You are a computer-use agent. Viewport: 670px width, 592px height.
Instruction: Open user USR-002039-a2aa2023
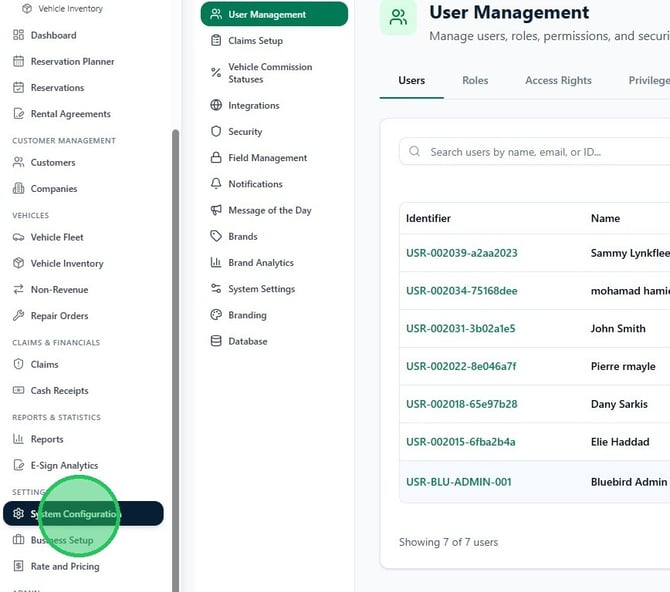point(461,253)
